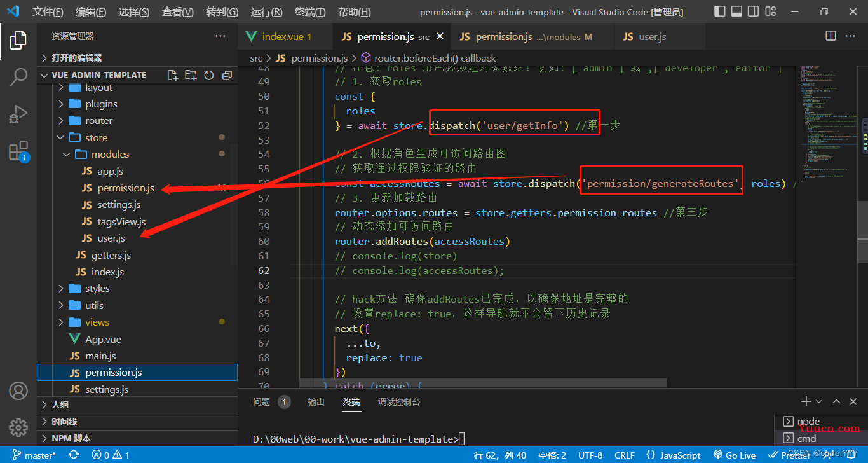Open App.vue file in explorer
The width and height of the screenshot is (868, 463).
coord(137,339)
